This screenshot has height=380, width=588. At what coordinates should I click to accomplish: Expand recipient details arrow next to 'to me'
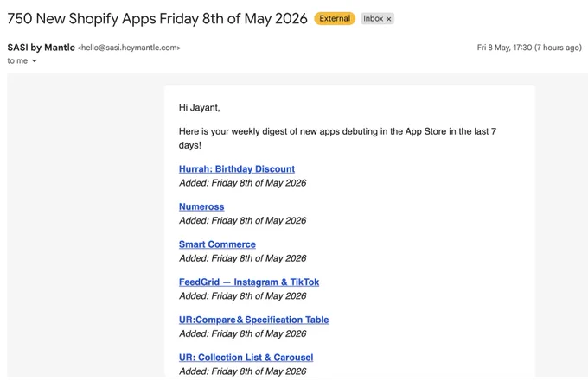click(x=34, y=61)
